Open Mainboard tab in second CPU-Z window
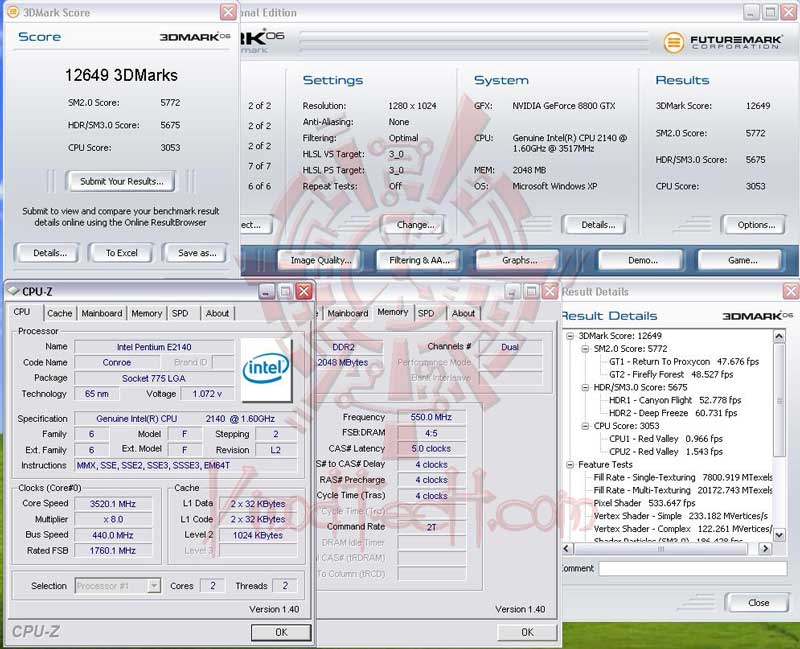The height and width of the screenshot is (649, 800). [x=347, y=313]
